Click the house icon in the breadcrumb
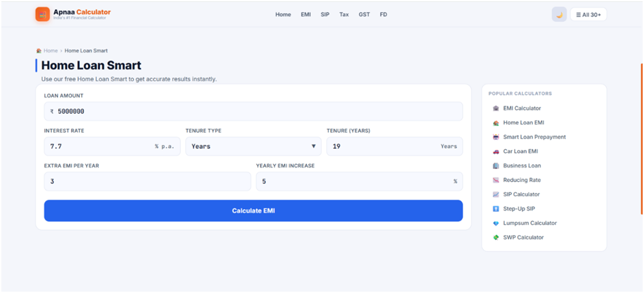Screen dimensions: 644x293 [39, 50]
